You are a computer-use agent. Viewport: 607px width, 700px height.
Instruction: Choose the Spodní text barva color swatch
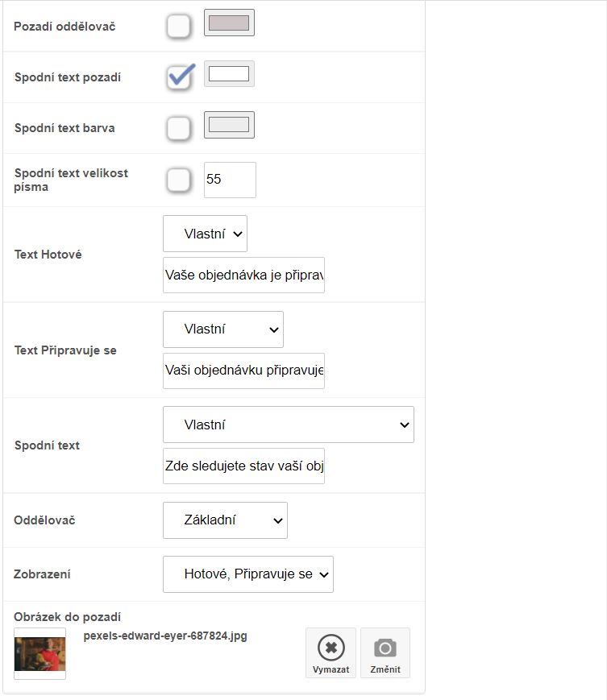click(x=229, y=125)
